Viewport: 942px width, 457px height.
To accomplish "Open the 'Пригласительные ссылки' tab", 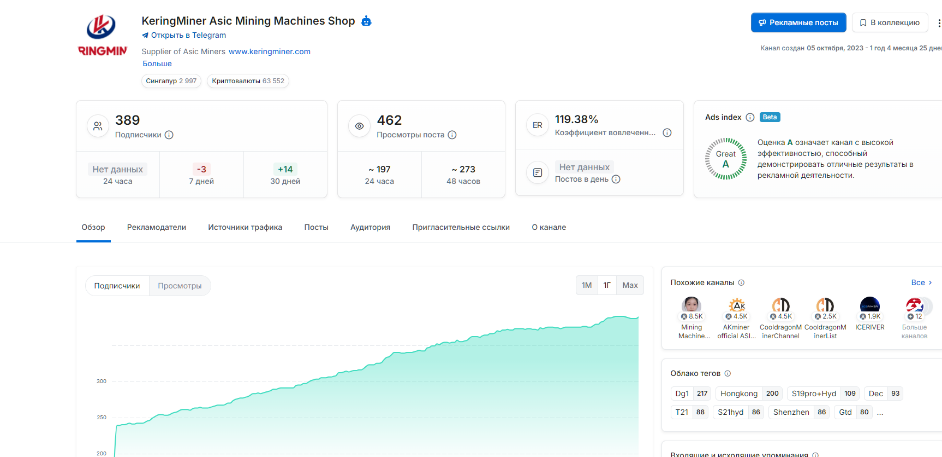I will tap(461, 228).
